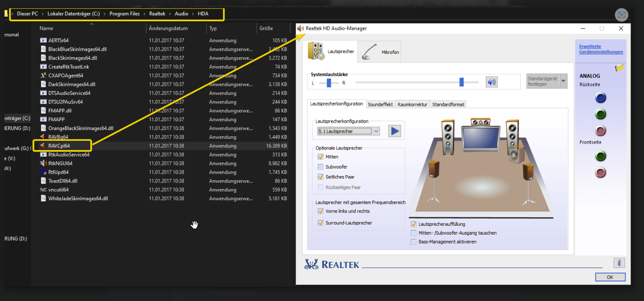The height and width of the screenshot is (301, 644).
Task: Click the CXAPOAgent64 file icon
Action: [43, 75]
